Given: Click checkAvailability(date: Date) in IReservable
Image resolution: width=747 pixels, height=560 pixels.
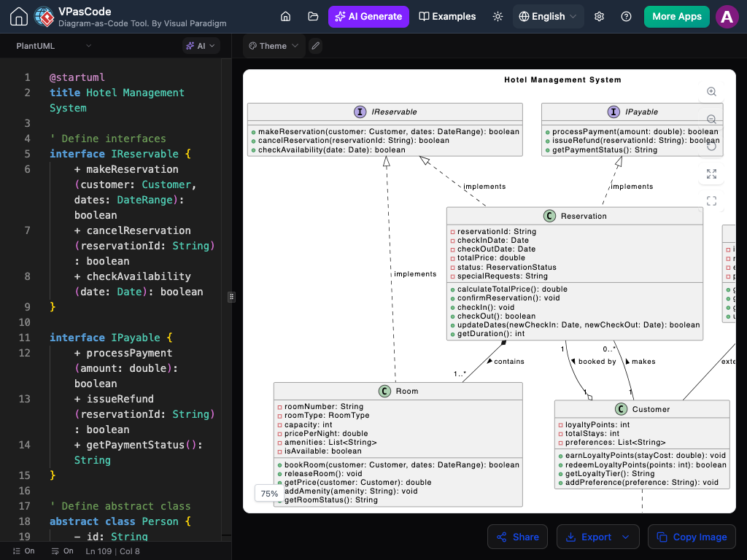Looking at the screenshot, I should [332, 150].
